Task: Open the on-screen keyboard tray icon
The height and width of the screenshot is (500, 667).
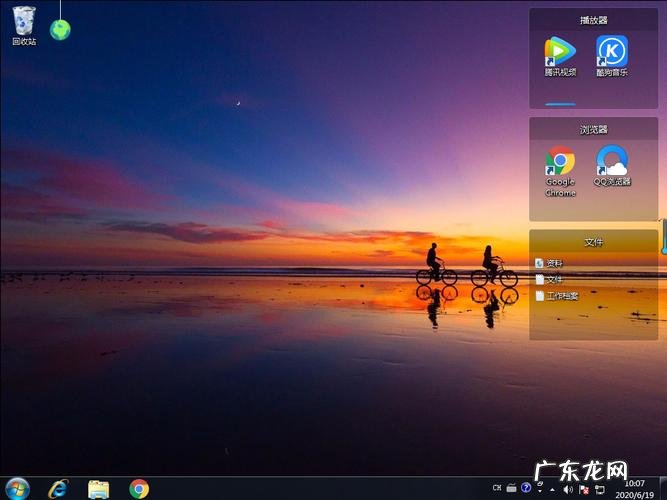Action: [x=511, y=488]
